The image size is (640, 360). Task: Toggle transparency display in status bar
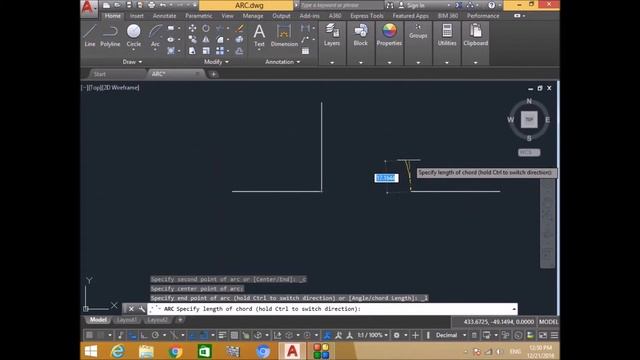tap(234, 335)
